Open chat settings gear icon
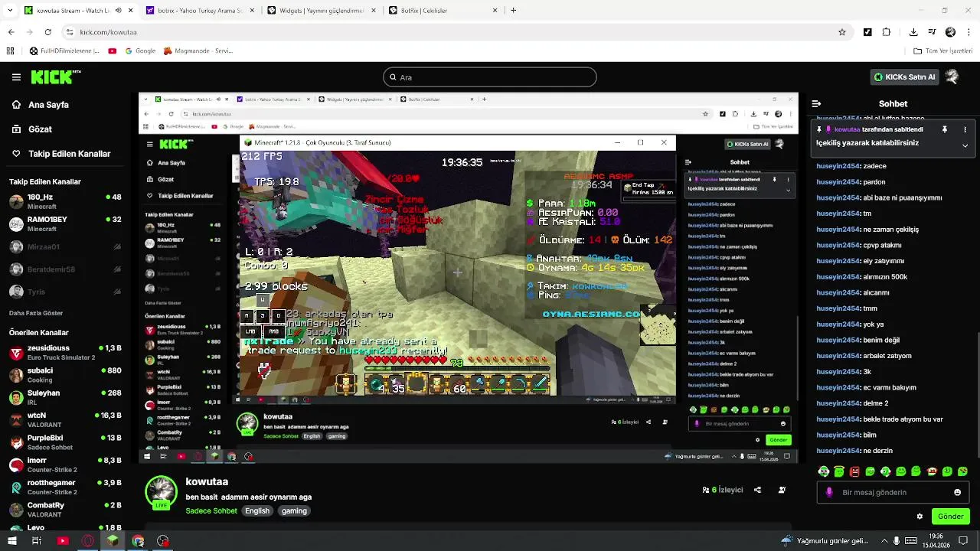980x551 pixels. (920, 517)
